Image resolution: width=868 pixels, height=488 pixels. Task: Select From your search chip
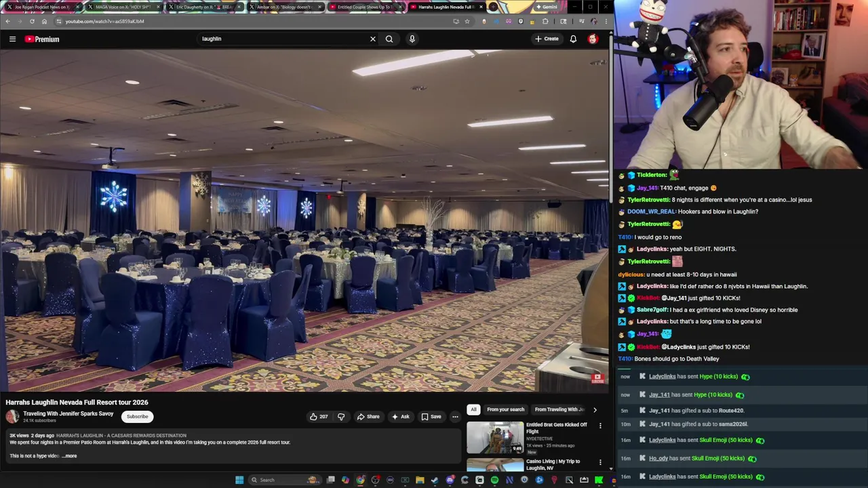click(505, 409)
